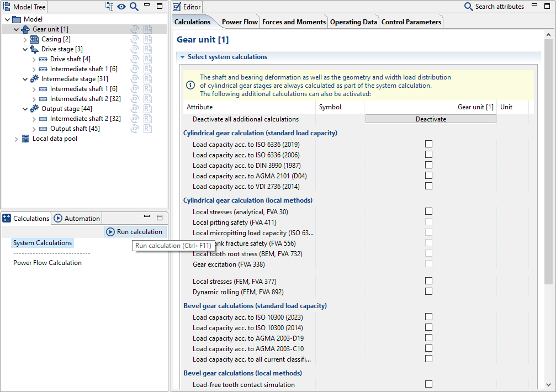
Task: Open search with the Model Tree magnifier icon
Action: coord(134,7)
